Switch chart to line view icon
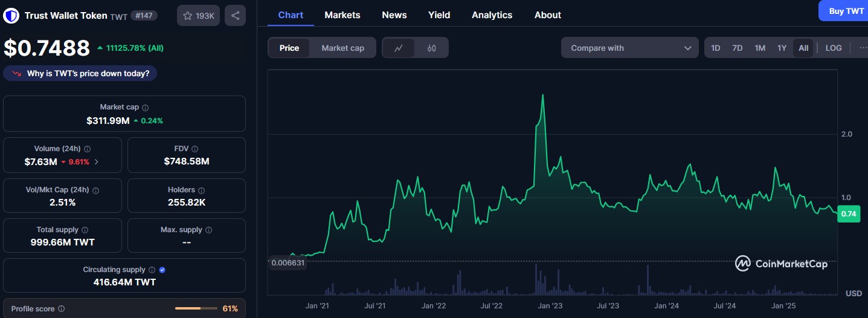The width and height of the screenshot is (868, 318). point(399,48)
